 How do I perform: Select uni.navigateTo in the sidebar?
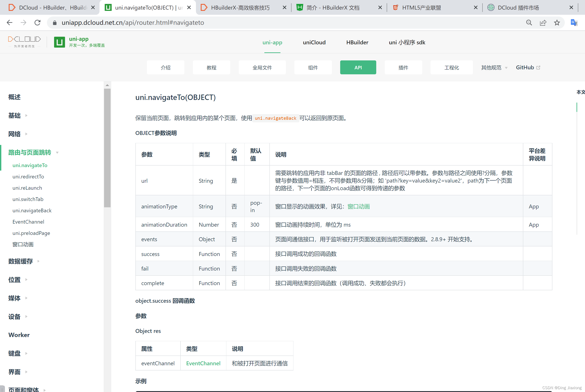click(x=30, y=165)
